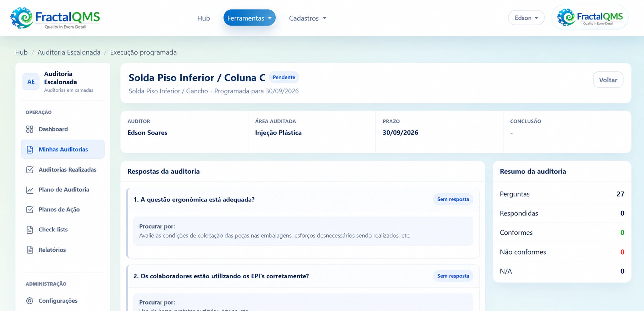644x311 pixels.
Task: Open the Edson user dropdown
Action: [526, 18]
